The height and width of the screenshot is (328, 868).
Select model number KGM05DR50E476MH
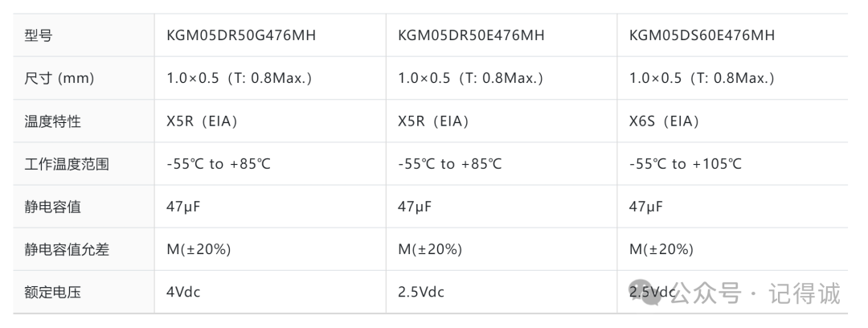[x=471, y=35]
